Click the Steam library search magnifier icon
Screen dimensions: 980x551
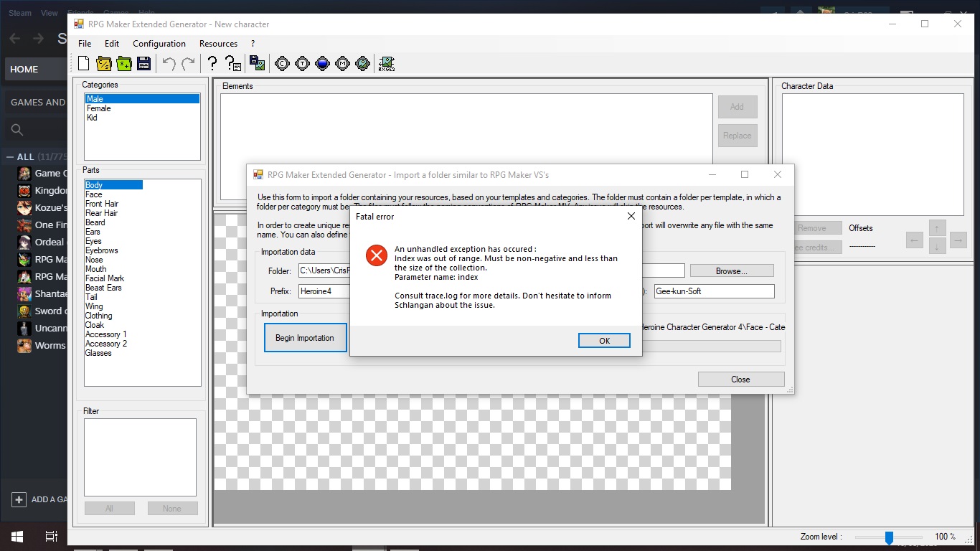(x=17, y=130)
